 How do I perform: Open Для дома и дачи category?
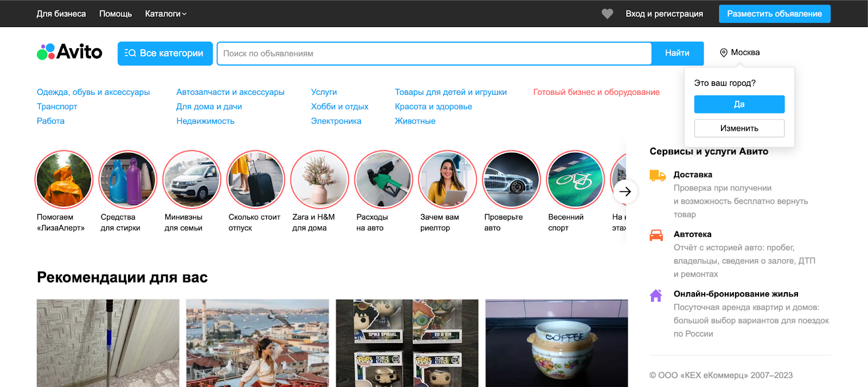coord(209,107)
